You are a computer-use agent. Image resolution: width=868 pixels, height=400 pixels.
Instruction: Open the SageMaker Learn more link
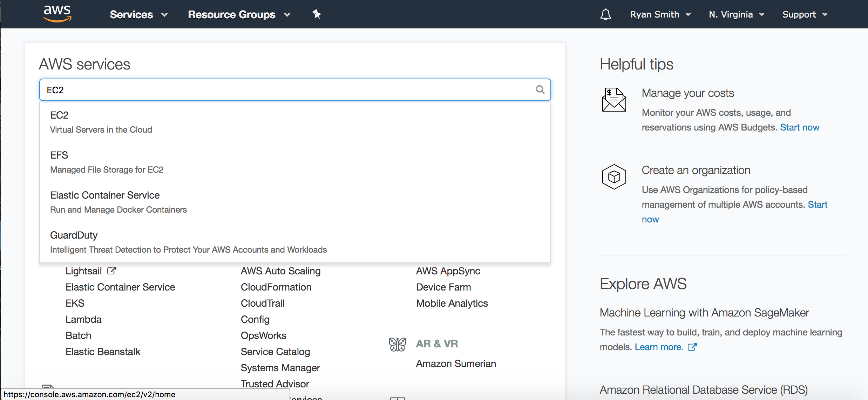click(x=659, y=347)
